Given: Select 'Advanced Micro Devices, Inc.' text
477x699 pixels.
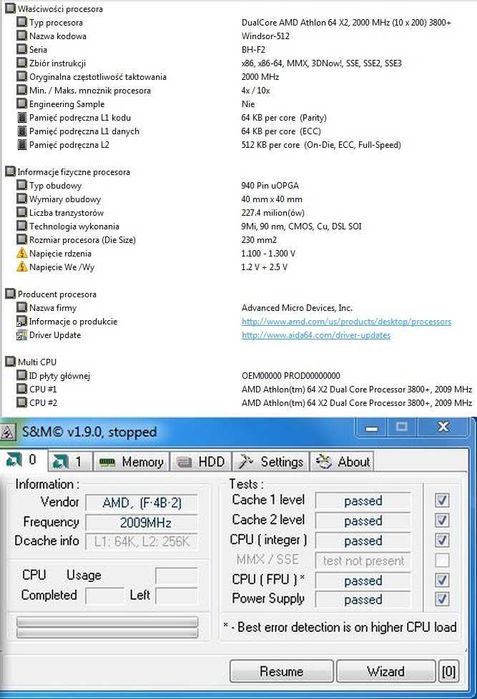Looking at the screenshot, I should coord(297,308).
